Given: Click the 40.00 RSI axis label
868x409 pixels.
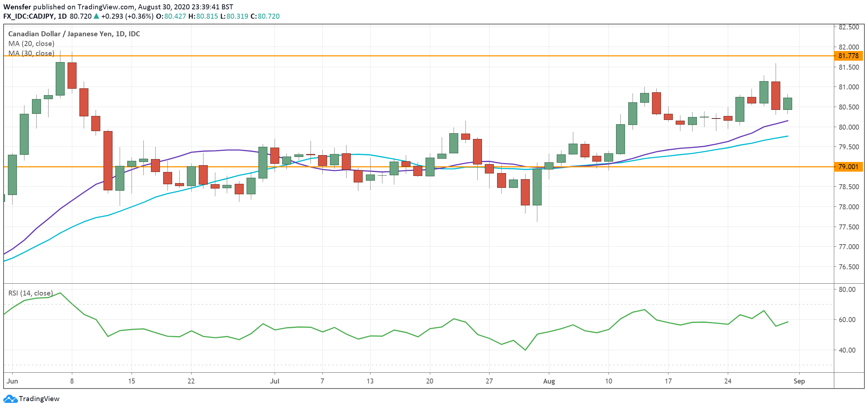Looking at the screenshot, I should pyautogui.click(x=847, y=350).
